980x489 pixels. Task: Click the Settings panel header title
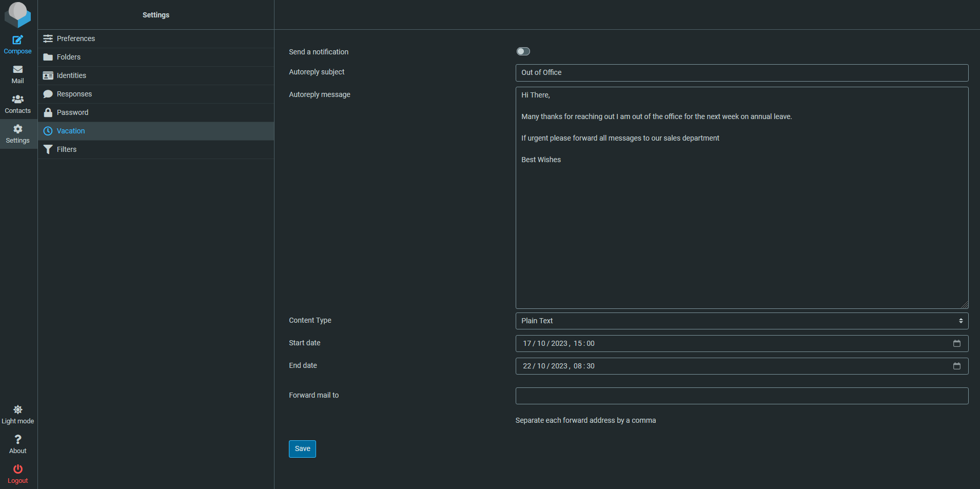[156, 15]
